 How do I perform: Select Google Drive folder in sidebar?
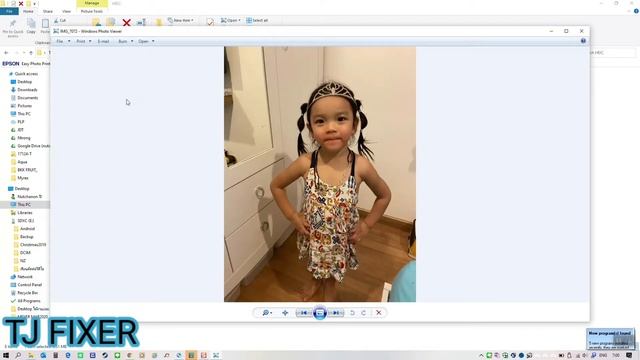[33, 146]
